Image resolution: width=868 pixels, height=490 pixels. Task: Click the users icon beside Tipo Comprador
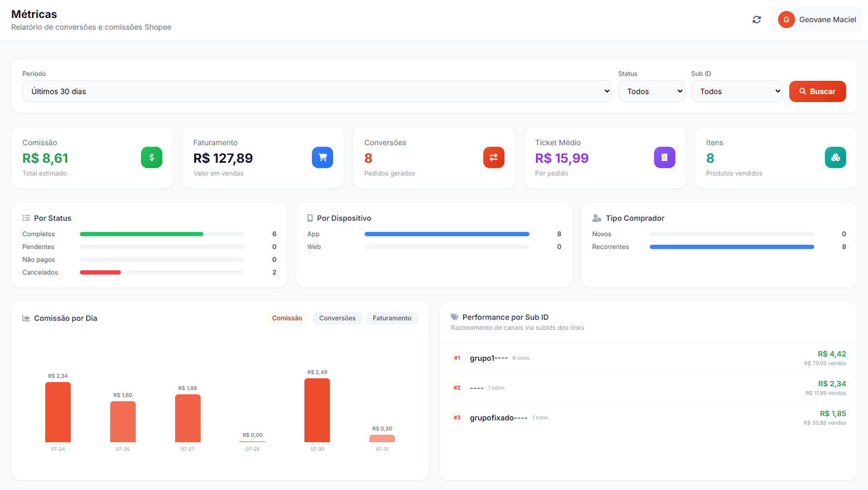click(x=597, y=218)
